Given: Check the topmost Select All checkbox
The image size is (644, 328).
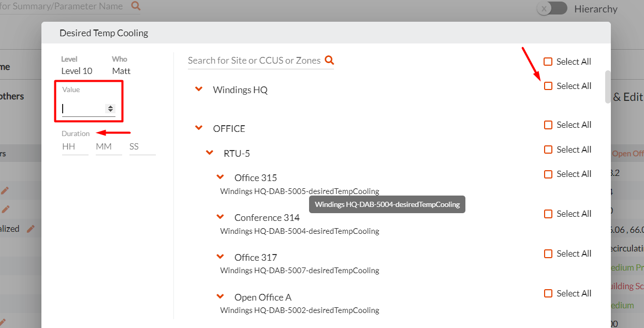Looking at the screenshot, I should [x=548, y=62].
